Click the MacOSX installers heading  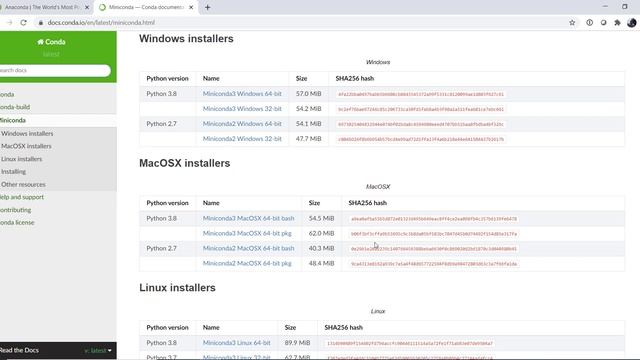pos(184,163)
